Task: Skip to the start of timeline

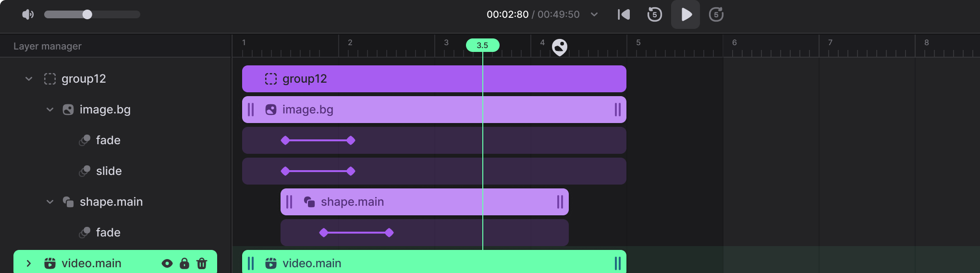Action: 624,14
